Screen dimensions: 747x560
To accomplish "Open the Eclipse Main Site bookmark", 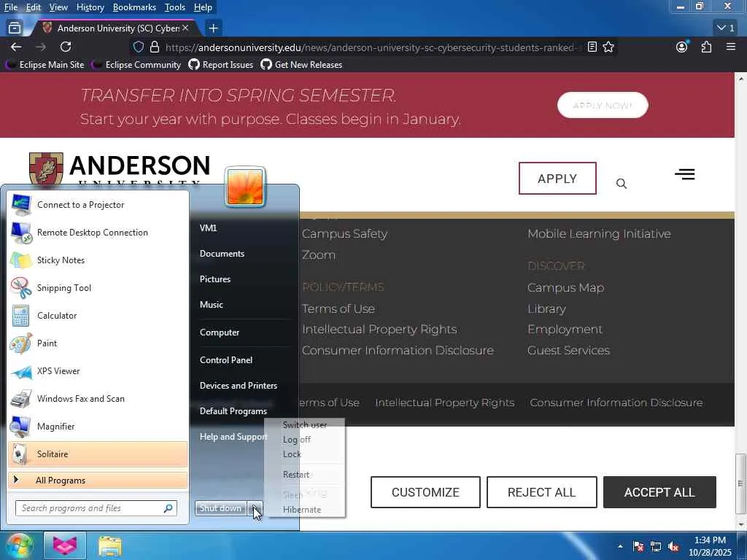I will tap(44, 65).
